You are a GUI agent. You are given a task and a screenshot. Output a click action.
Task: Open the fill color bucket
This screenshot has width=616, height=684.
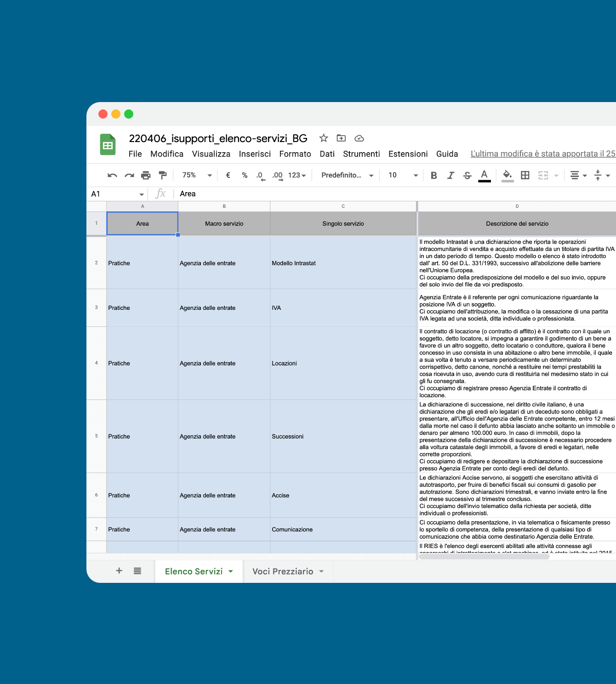click(x=508, y=176)
